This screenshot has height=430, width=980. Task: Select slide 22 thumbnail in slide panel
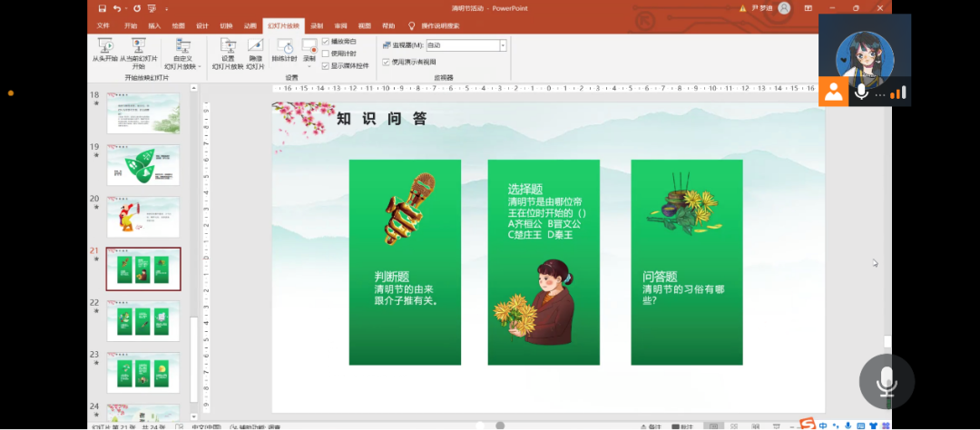143,320
